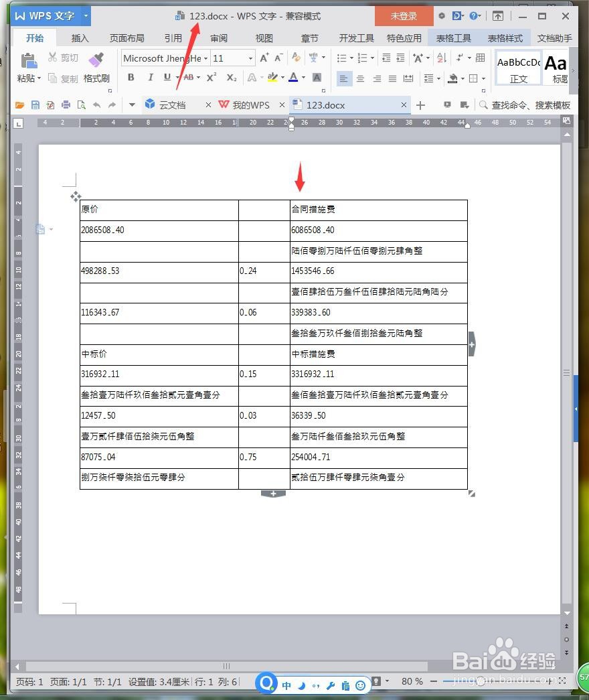
Task: Click table cell containing 中标措施费
Action: pyautogui.click(x=378, y=354)
